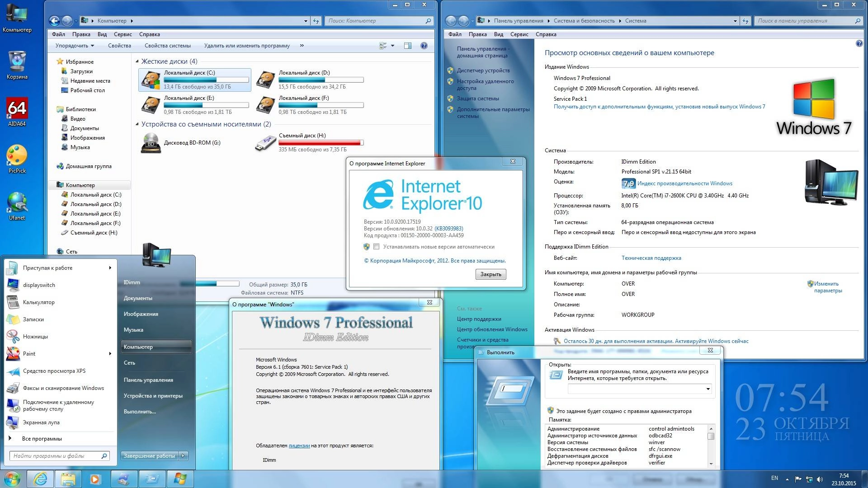Click the help icon in Explorer toolbar
Screen dimensions: 868x488
point(424,46)
